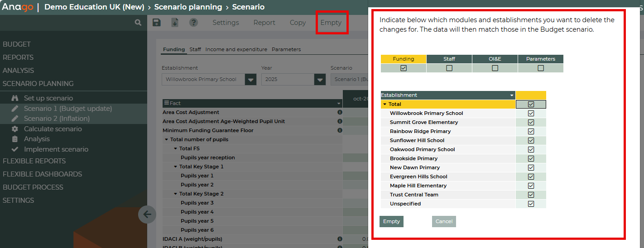Click the Cancel button in the dialog
The width and height of the screenshot is (644, 248).
coord(444,221)
